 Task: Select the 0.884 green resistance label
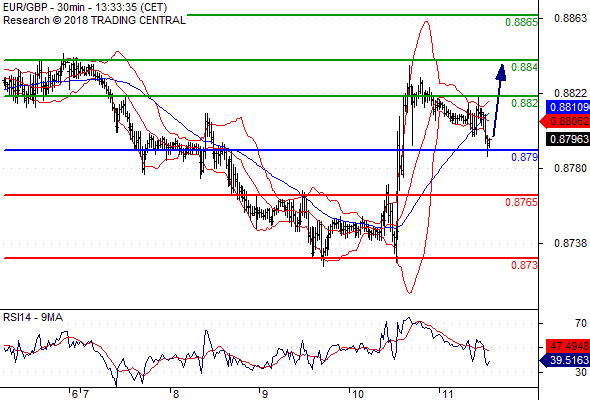click(524, 67)
